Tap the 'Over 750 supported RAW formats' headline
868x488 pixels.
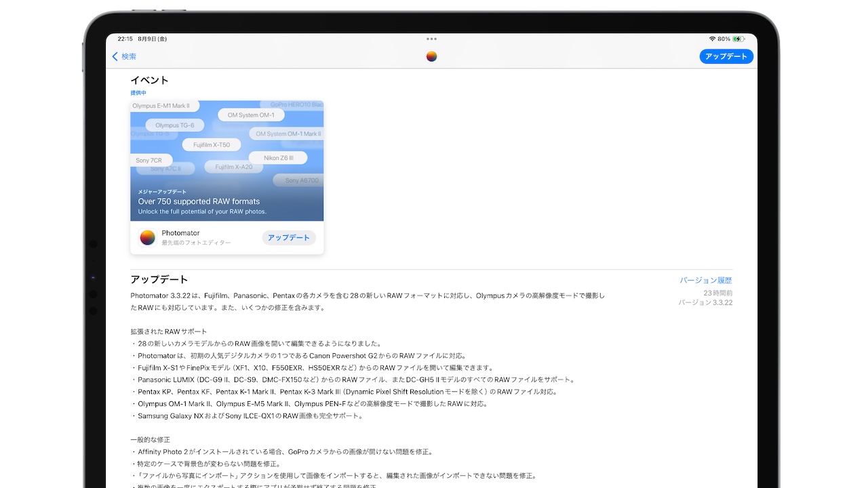point(199,201)
